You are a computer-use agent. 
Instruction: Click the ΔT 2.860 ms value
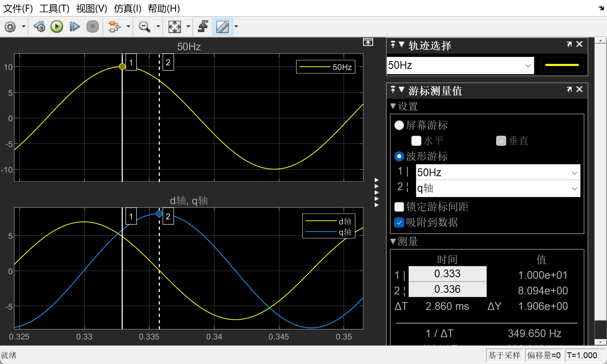coord(447,306)
